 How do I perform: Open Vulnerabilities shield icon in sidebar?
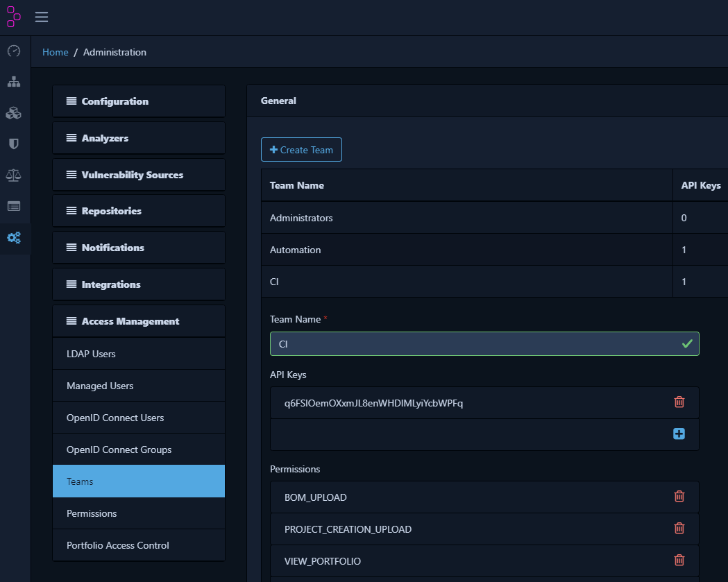pyautogui.click(x=14, y=144)
